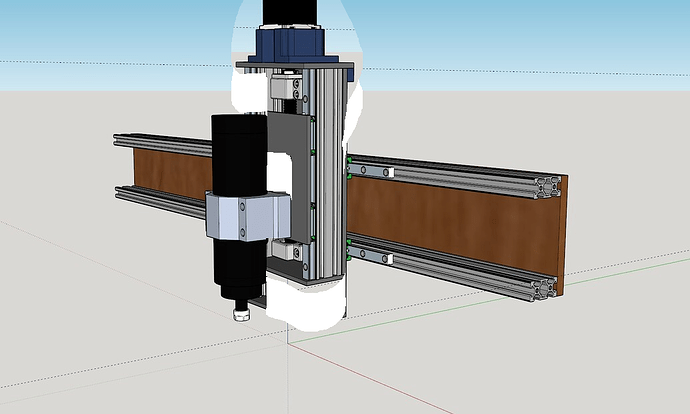Viewport: 690px width, 414px height.
Task: Select the right end face of upper extrusion
Action: pyautogui.click(x=548, y=186)
